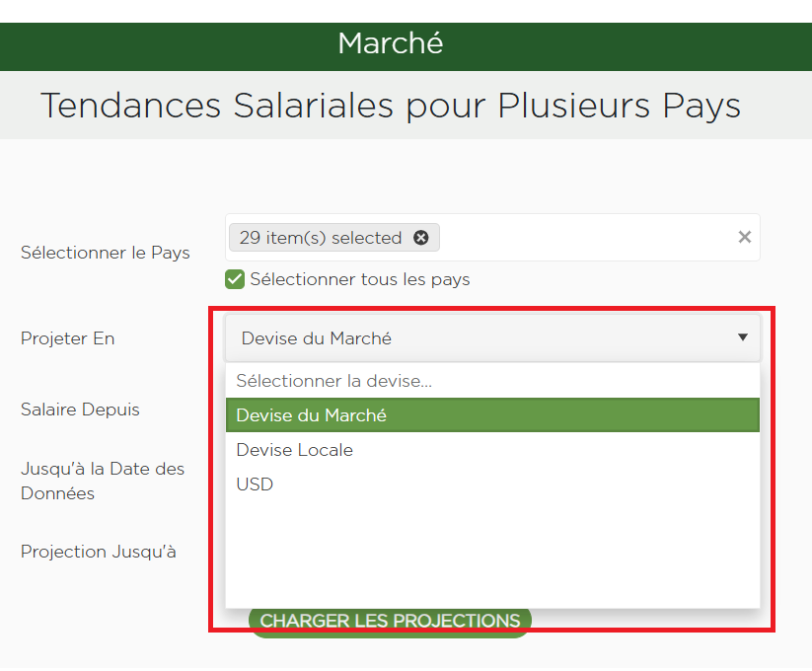812x671 pixels.
Task: Click the Salaire Depuis label
Action: 80,410
